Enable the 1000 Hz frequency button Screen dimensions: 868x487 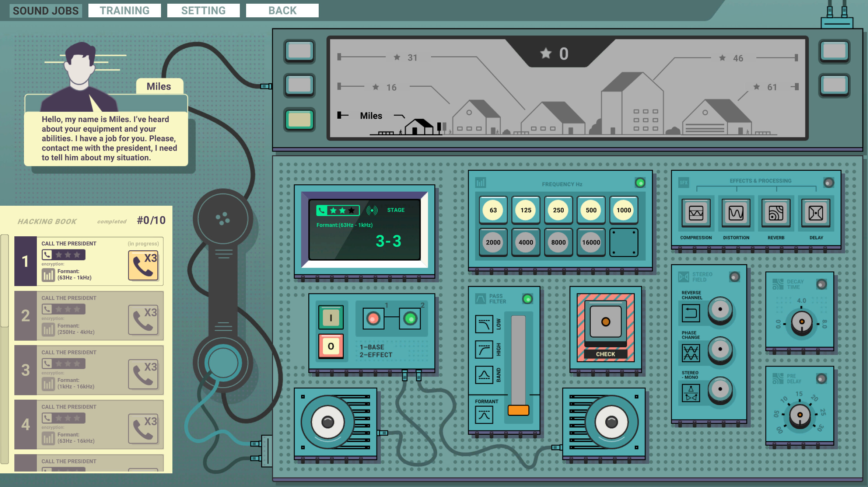pos(624,210)
